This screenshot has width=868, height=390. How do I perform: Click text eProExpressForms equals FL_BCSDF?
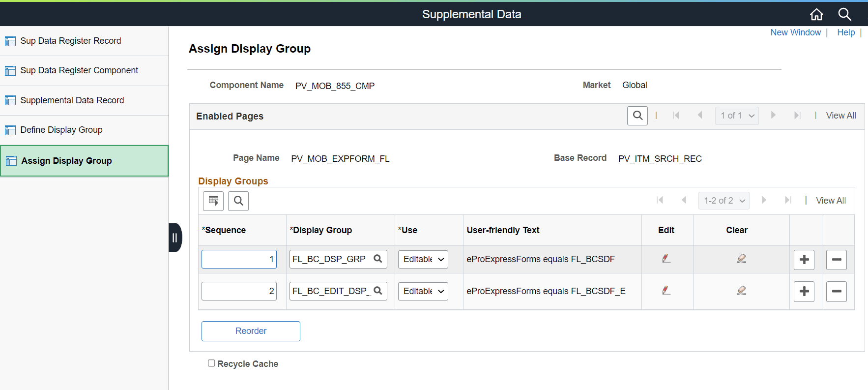pos(541,259)
